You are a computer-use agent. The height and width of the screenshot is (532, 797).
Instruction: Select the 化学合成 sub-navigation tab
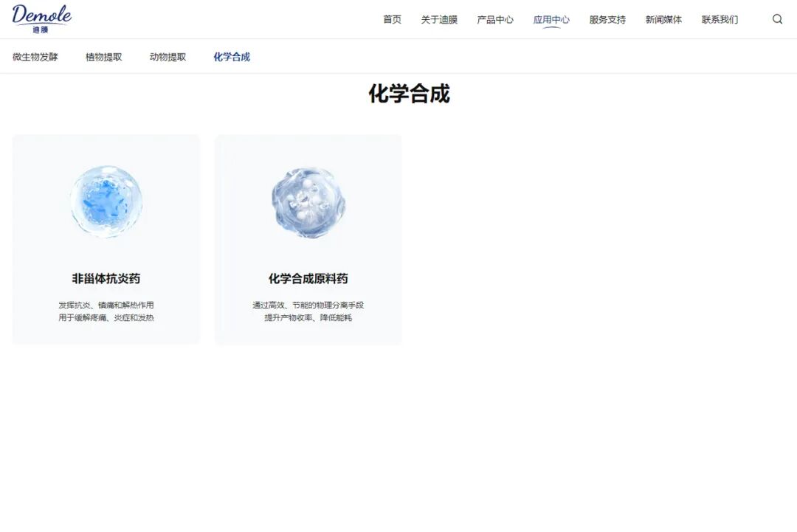point(232,57)
